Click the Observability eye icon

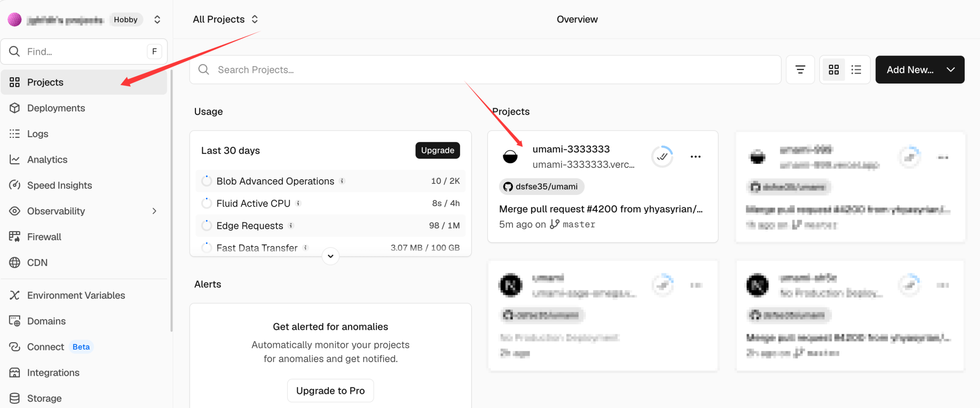coord(15,211)
